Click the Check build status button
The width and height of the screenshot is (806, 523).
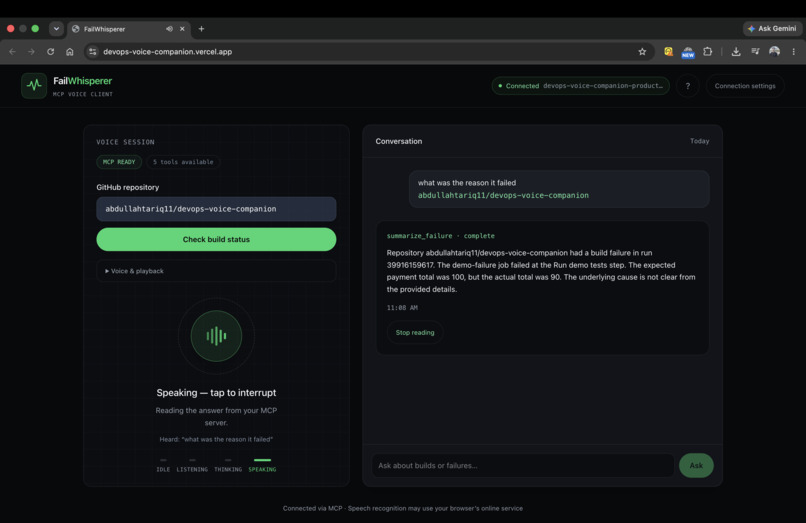pos(216,239)
